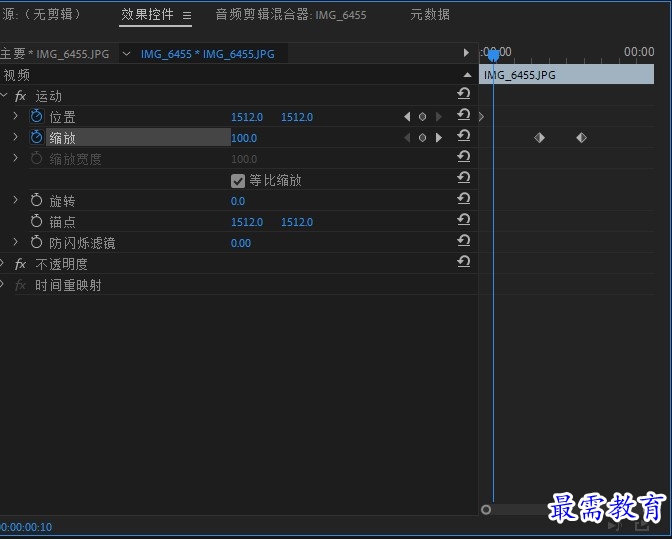Toggle the 缩放 animation stopwatch
The width and height of the screenshot is (672, 539).
point(36,137)
